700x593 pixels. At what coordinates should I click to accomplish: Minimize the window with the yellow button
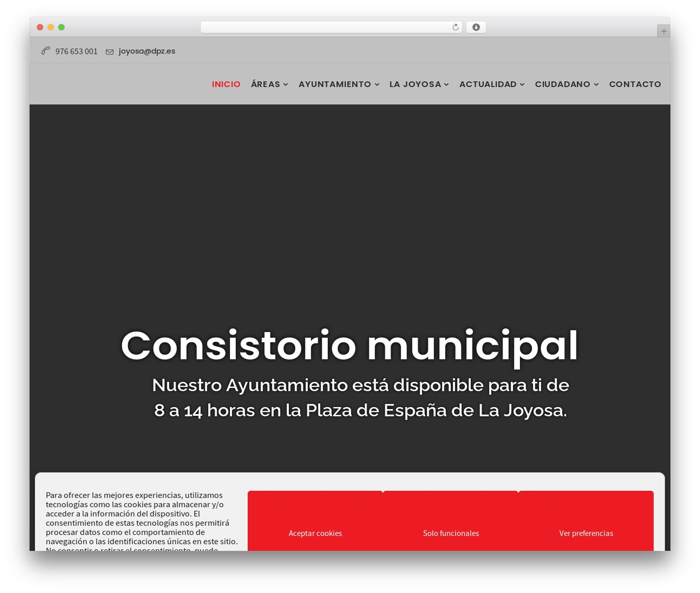point(51,27)
